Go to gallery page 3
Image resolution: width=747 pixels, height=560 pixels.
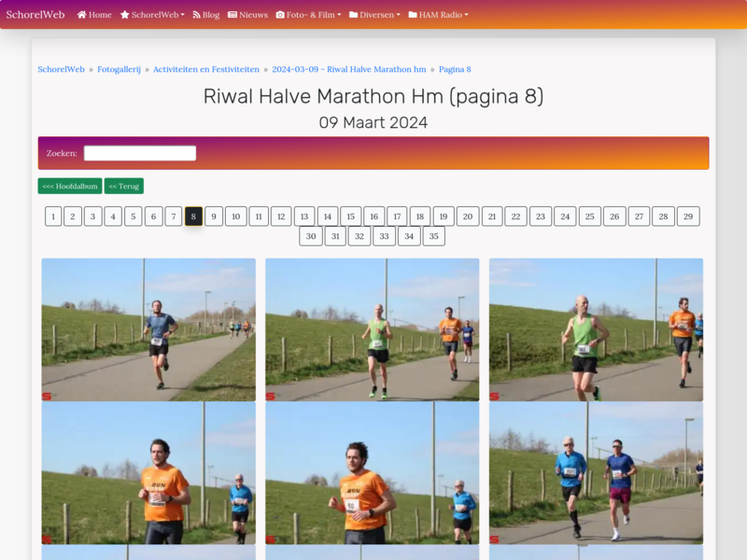[92, 217]
